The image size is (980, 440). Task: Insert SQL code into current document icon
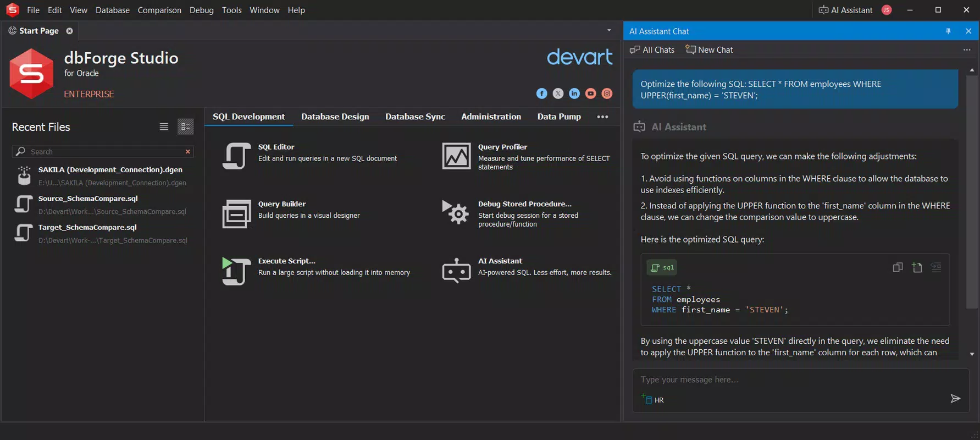point(936,267)
